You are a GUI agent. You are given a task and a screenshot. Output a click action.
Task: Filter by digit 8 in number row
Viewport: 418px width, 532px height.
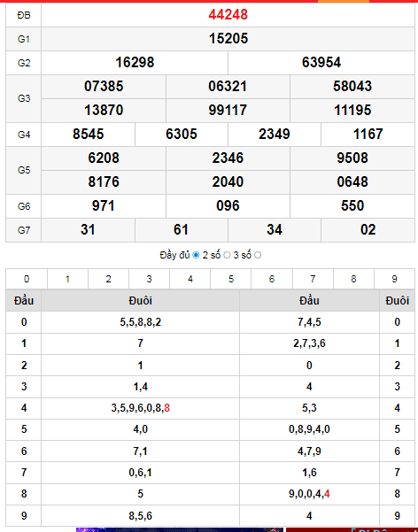point(353,279)
